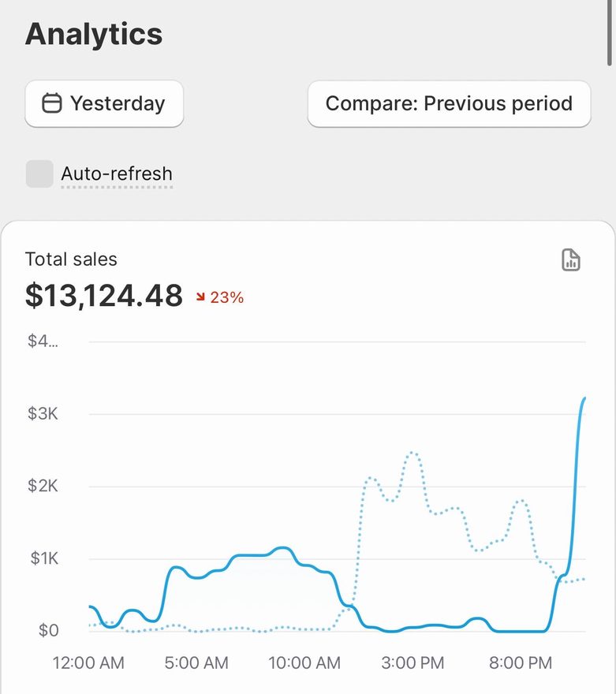Click the red downward arrow icon

[x=200, y=297]
